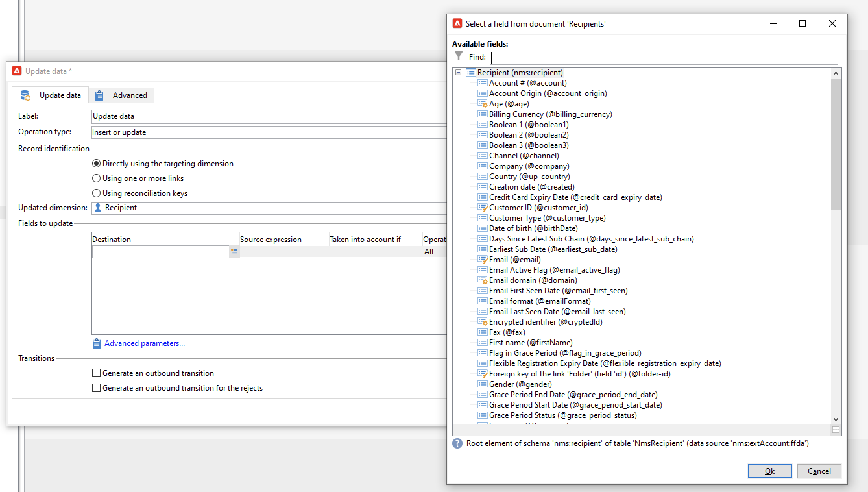Viewport: 868px width, 492px height.
Task: Select the First name (@firstName) field
Action: pyautogui.click(x=531, y=343)
